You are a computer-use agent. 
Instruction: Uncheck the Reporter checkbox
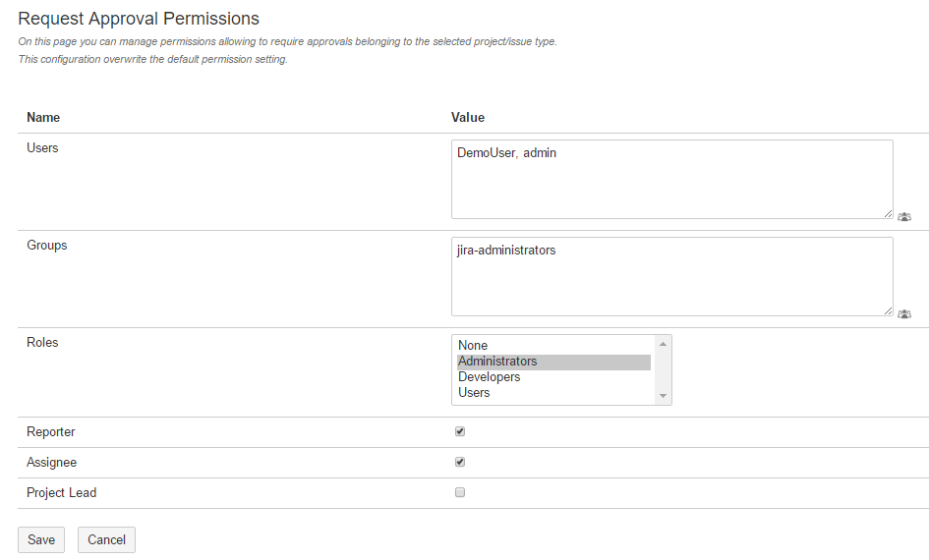pos(459,431)
